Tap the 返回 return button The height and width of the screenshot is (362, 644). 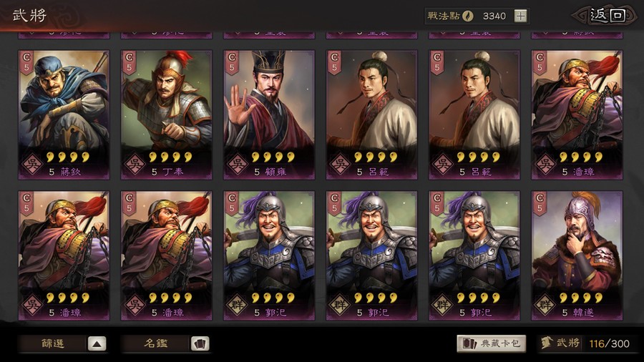point(607,16)
